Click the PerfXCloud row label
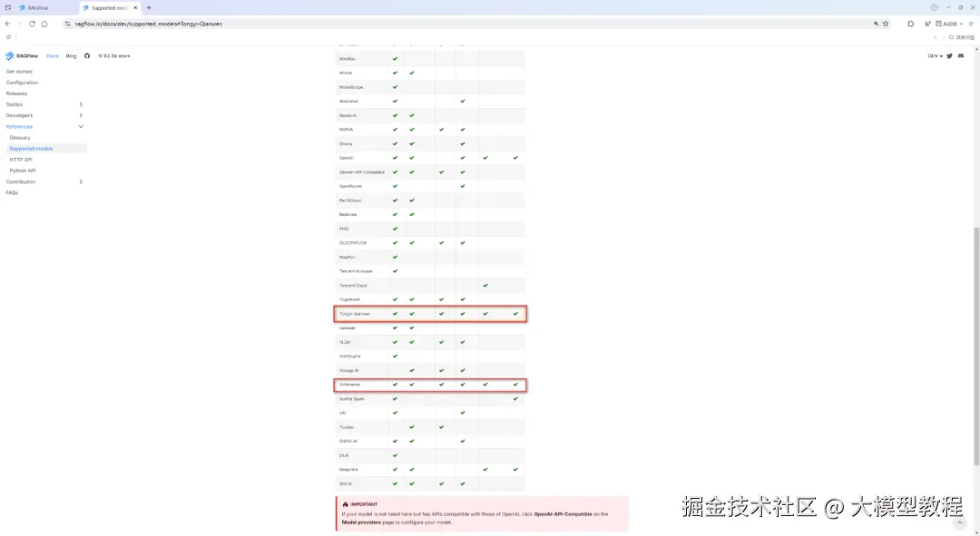The width and height of the screenshot is (980, 536). point(350,200)
